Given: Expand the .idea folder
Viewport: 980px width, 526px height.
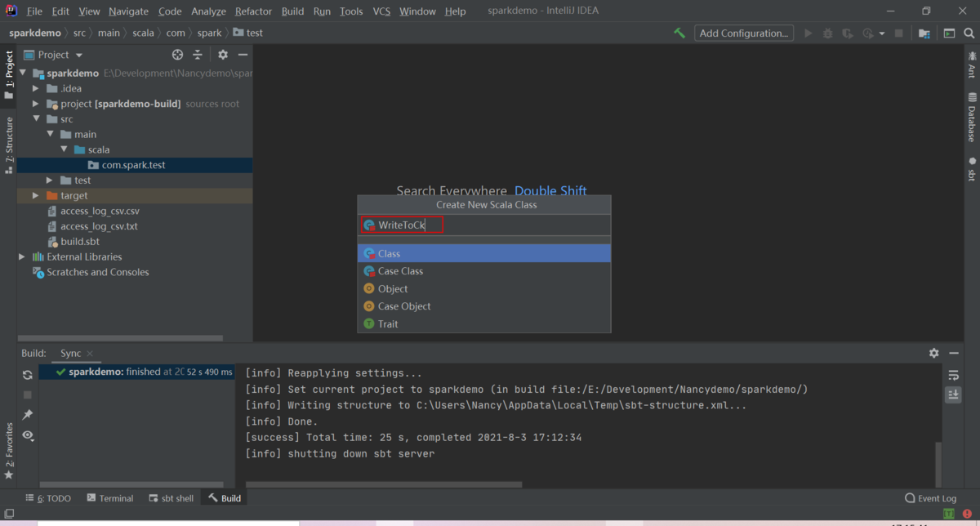Looking at the screenshot, I should click(36, 88).
